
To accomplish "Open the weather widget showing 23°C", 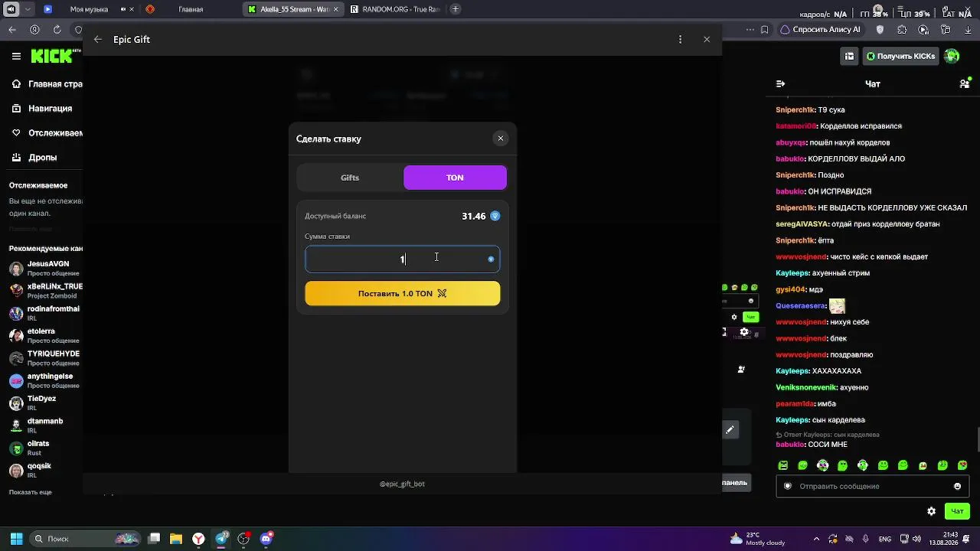I will [758, 539].
